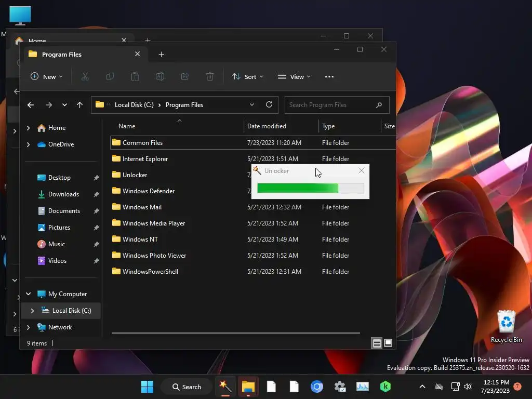Open the green K app taskbar icon
The height and width of the screenshot is (399, 532).
[385, 387]
